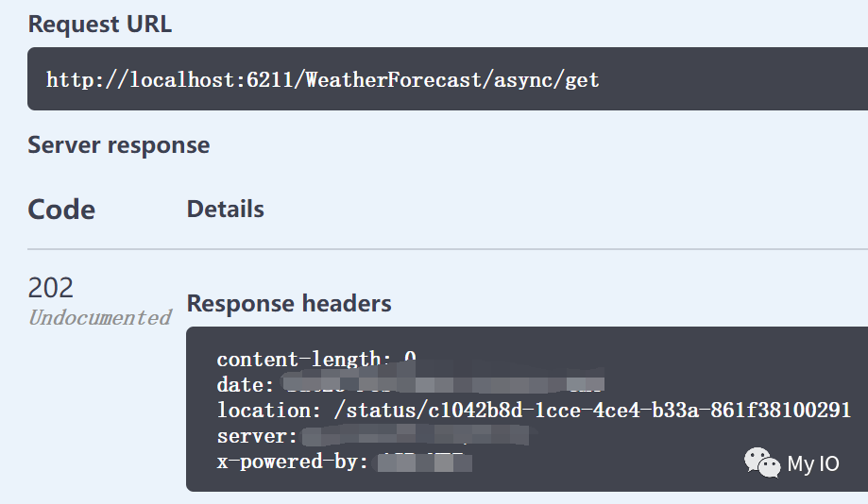Click the My IO watermark text
Image resolution: width=868 pixels, height=504 pixels.
[x=813, y=463]
